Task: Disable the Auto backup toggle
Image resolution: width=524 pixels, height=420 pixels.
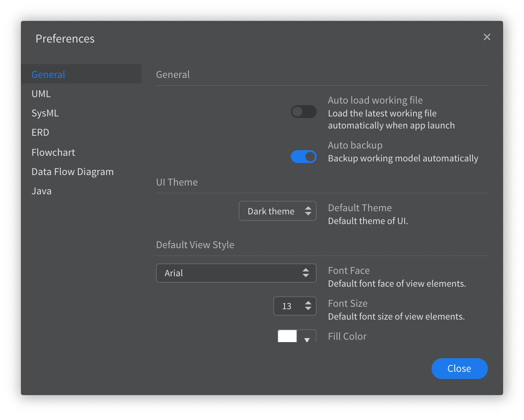Action: 303,157
